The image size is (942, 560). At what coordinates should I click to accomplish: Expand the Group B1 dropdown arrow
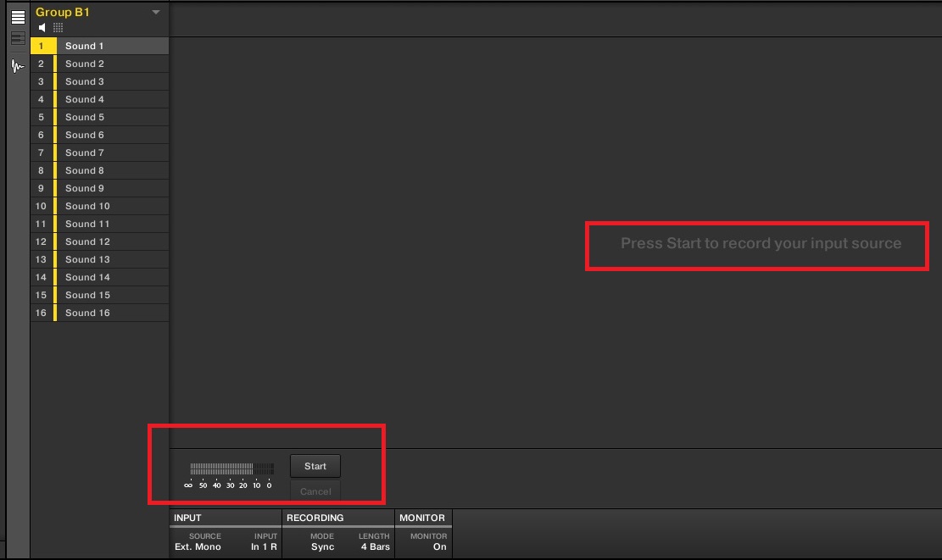pyautogui.click(x=155, y=13)
